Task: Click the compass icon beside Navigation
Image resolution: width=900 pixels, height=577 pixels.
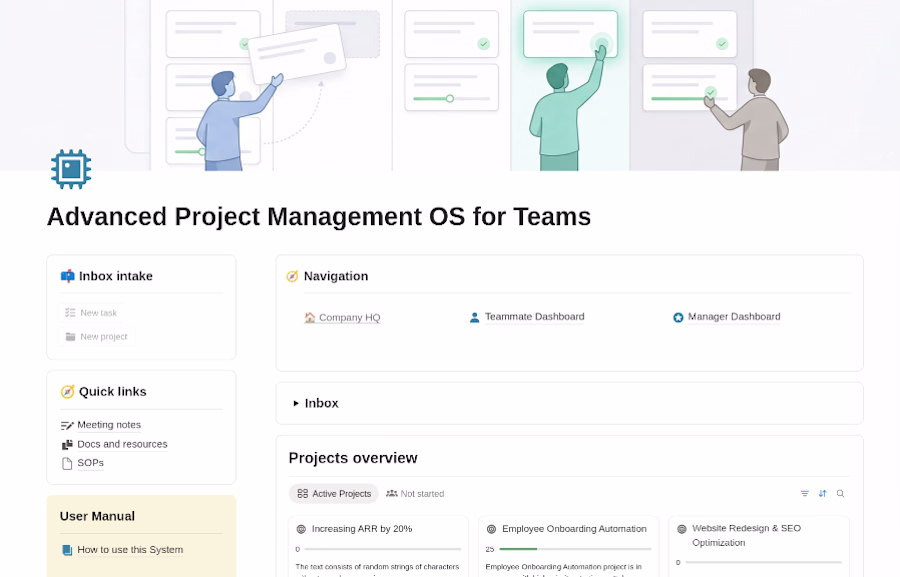Action: point(292,276)
